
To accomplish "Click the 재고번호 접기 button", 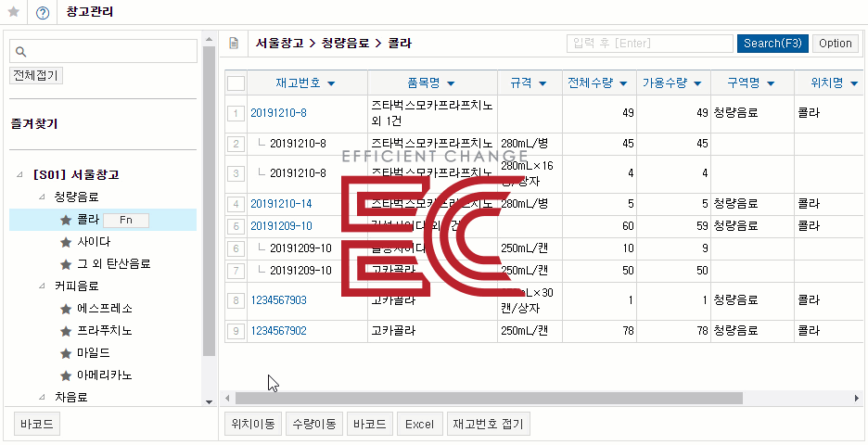I will [x=488, y=425].
